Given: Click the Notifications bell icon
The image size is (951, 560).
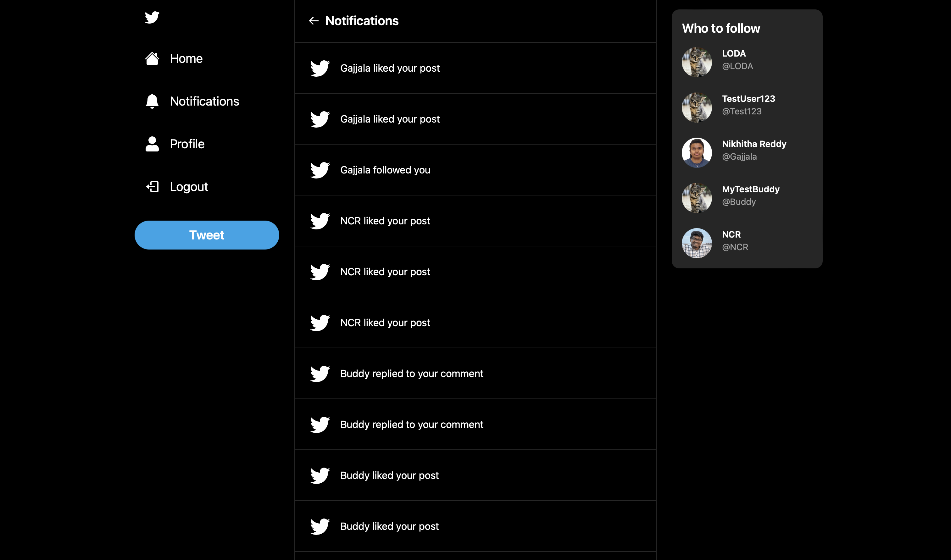Looking at the screenshot, I should click(x=152, y=101).
